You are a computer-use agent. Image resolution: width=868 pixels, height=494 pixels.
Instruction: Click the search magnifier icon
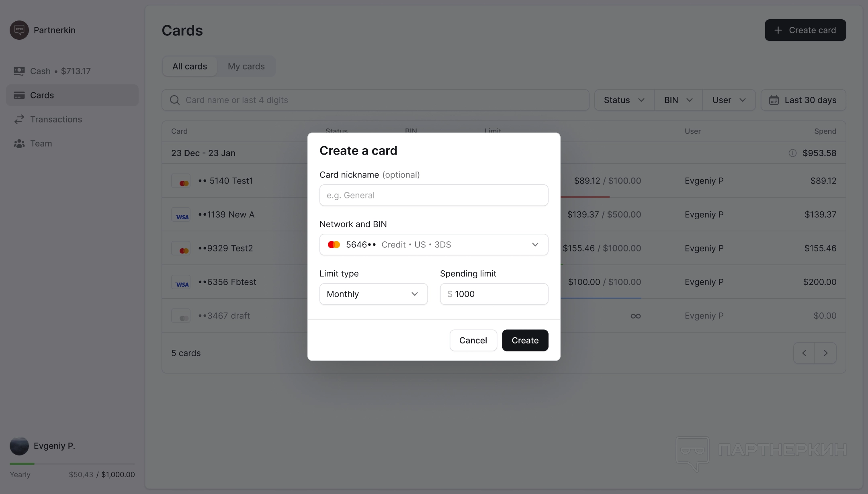tap(175, 100)
